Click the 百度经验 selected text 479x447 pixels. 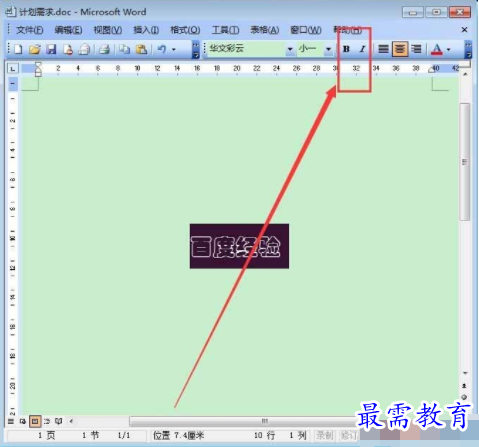(x=239, y=246)
